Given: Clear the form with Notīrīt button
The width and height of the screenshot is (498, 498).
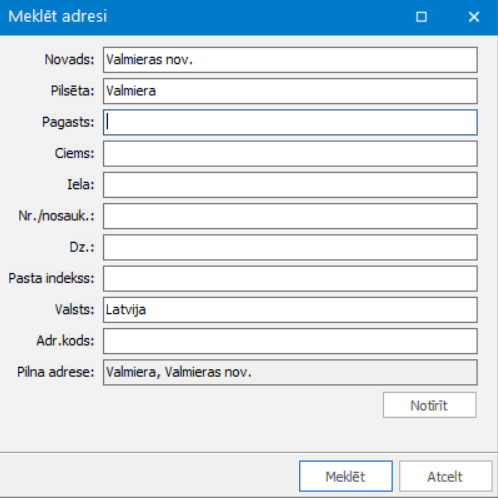Looking at the screenshot, I should click(430, 405).
